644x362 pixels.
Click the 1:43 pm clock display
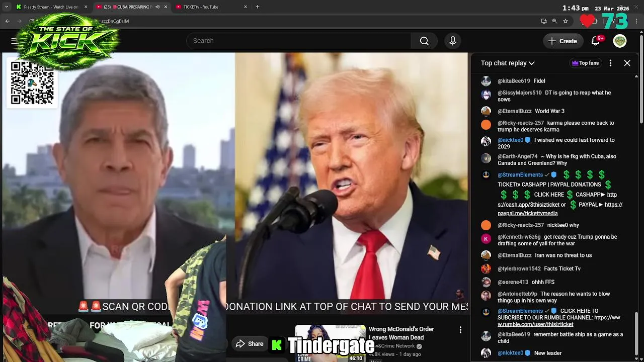tap(575, 9)
